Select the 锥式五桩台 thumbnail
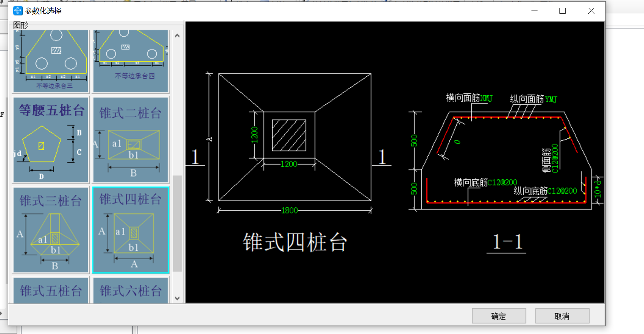This screenshot has width=644, height=334. click(51, 290)
